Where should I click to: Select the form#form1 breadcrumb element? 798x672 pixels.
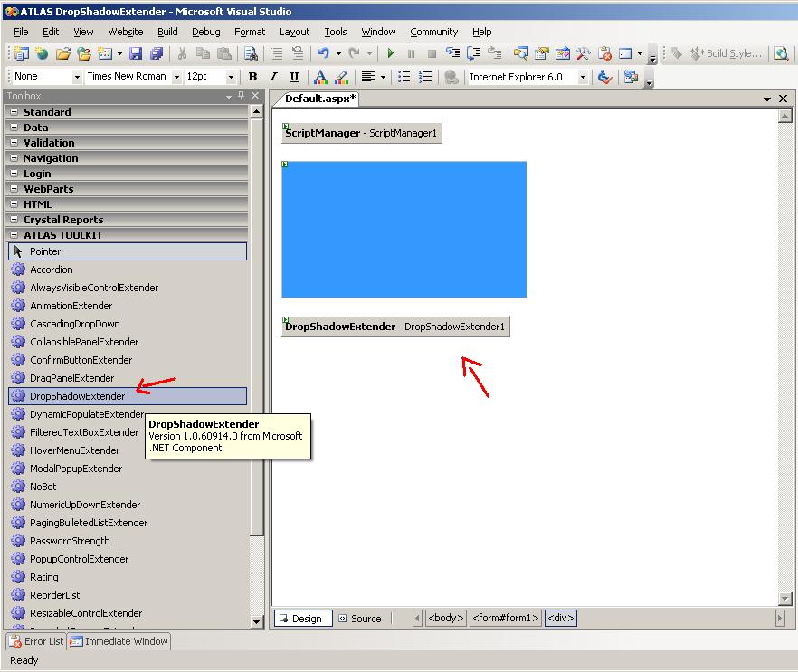[x=505, y=618]
